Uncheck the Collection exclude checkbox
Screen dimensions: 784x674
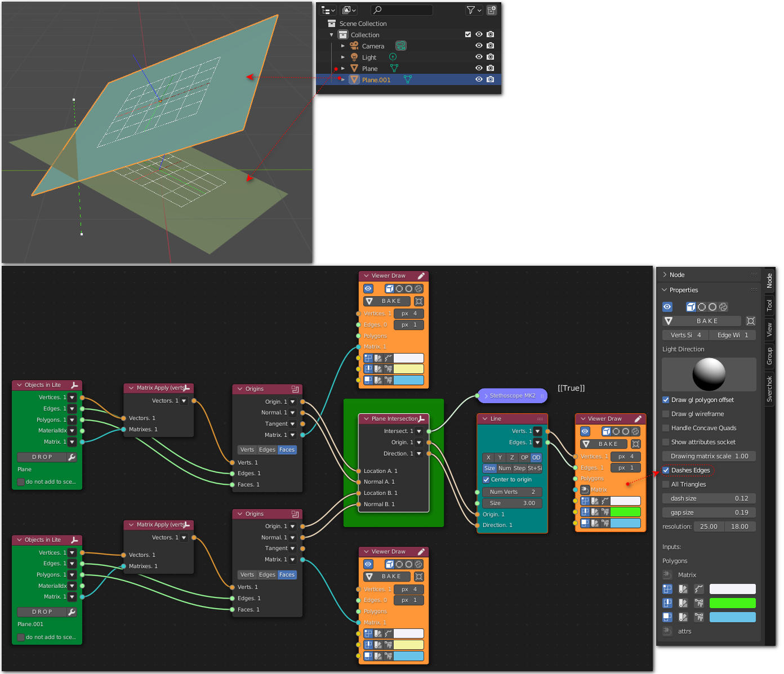click(x=468, y=34)
